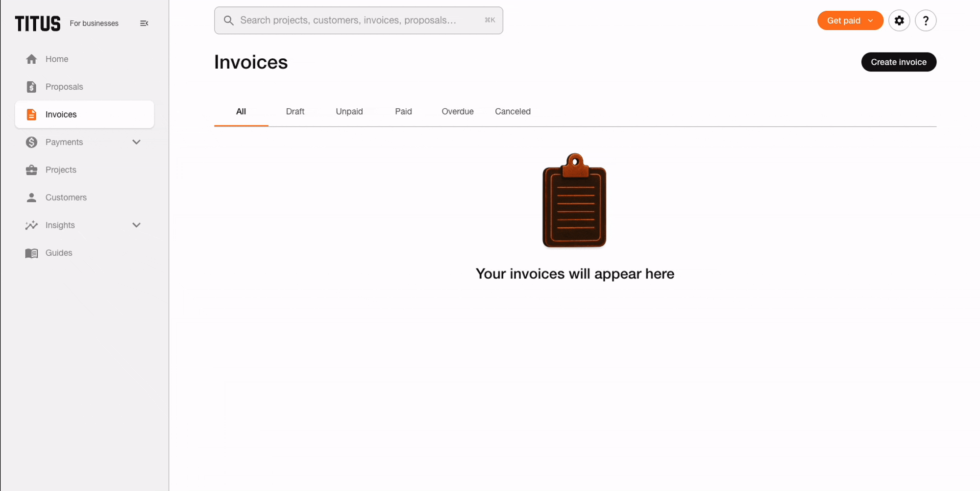Screen dimensions: 980x491
Task: Click the Invoices page heading
Action: [251, 62]
